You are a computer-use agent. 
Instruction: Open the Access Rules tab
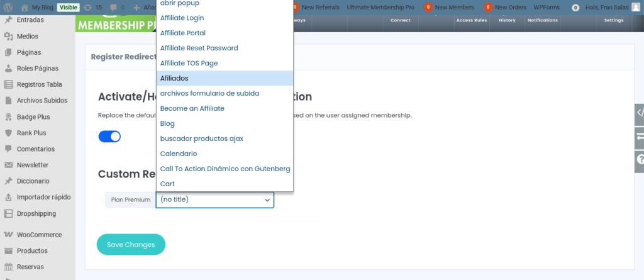coord(472,21)
